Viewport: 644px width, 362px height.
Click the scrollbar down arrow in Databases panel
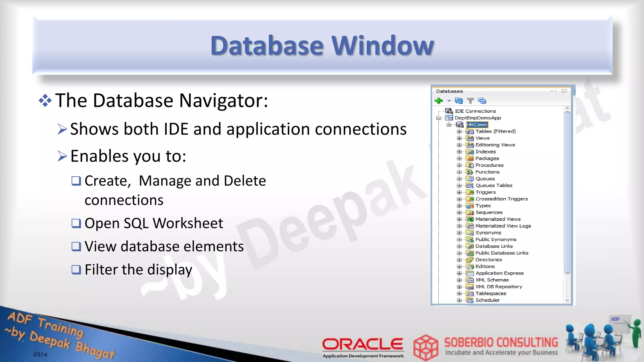point(567,301)
